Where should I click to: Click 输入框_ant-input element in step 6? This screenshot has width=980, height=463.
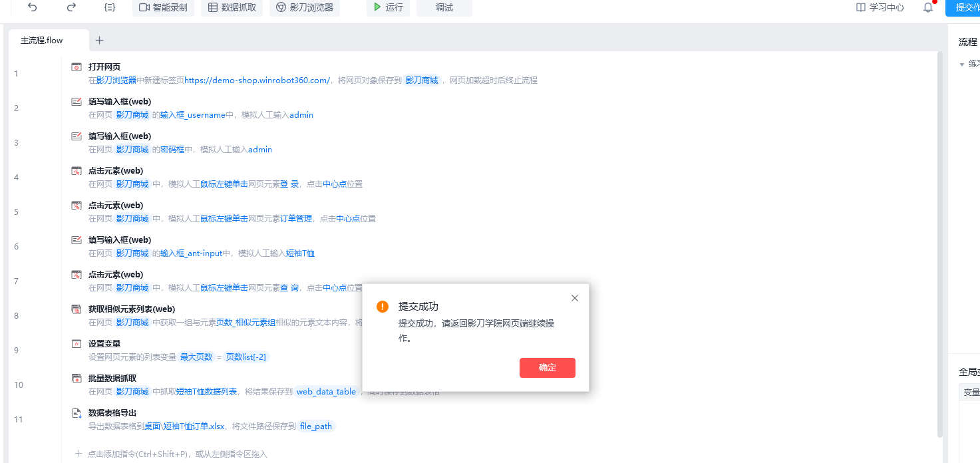coord(191,253)
